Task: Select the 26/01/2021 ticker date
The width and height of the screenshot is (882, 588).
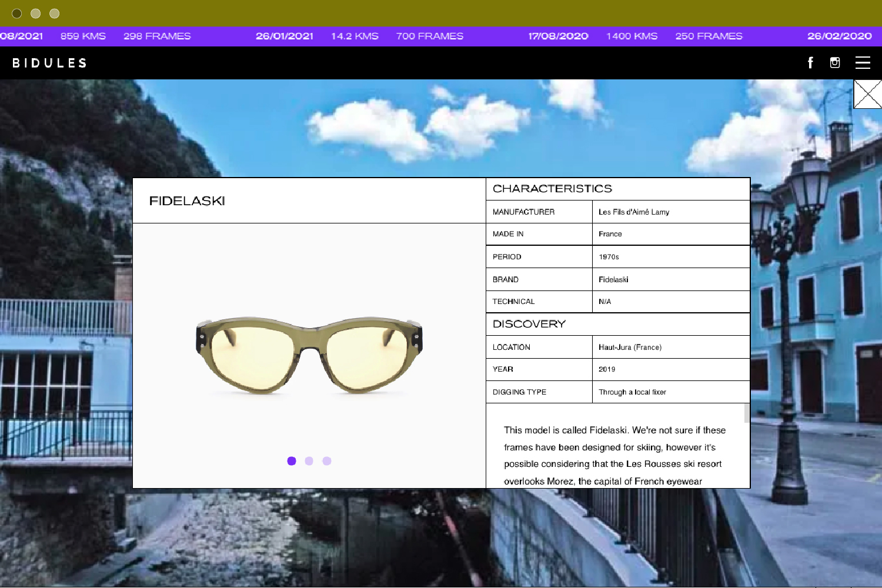Action: (x=285, y=36)
